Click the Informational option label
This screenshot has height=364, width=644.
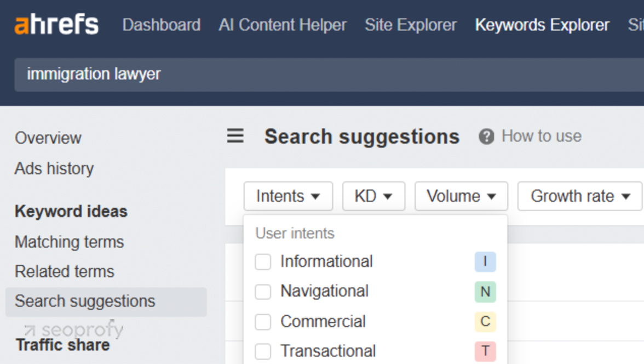coord(326,261)
